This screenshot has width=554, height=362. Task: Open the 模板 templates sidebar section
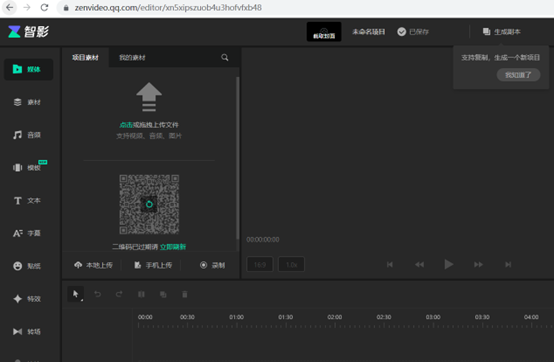28,167
